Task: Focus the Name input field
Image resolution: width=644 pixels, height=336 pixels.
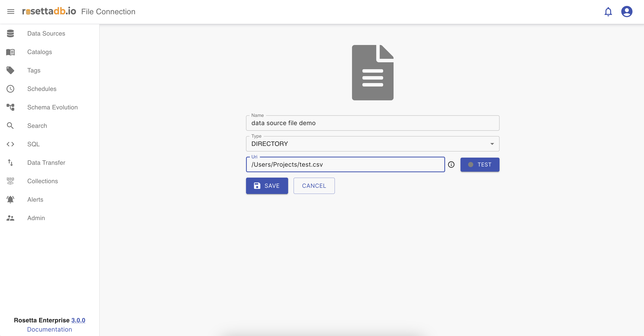Action: 373,123
